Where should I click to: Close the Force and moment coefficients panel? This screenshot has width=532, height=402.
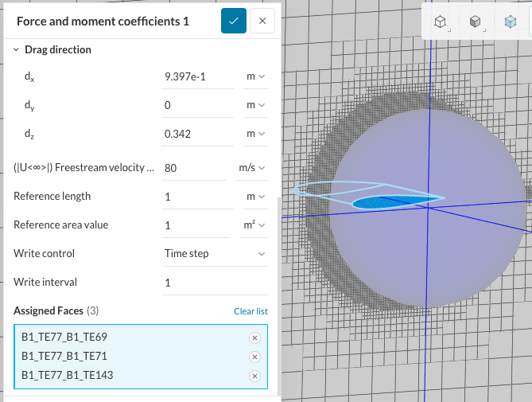click(x=262, y=21)
